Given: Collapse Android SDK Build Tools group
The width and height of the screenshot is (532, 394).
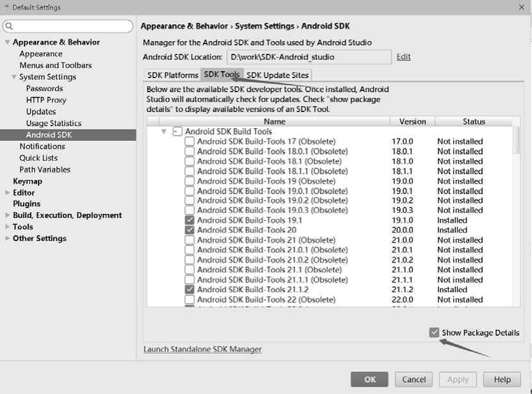Looking at the screenshot, I should pos(164,131).
